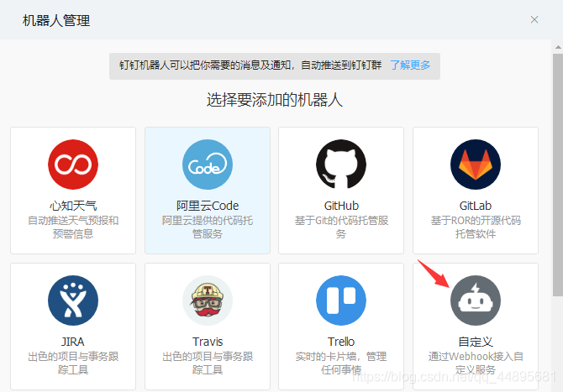Viewport: 563px width, 392px height.
Task: Pick the Trello board icon
Action: [x=341, y=301]
